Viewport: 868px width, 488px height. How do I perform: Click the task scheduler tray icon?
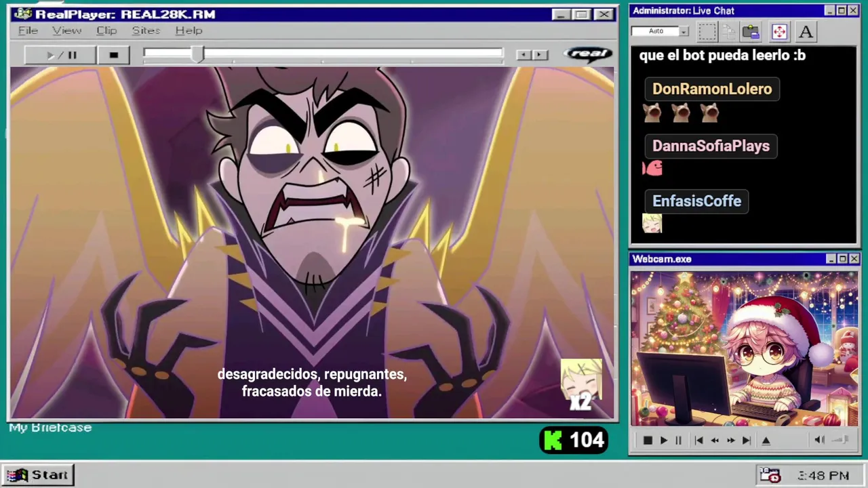(x=770, y=475)
